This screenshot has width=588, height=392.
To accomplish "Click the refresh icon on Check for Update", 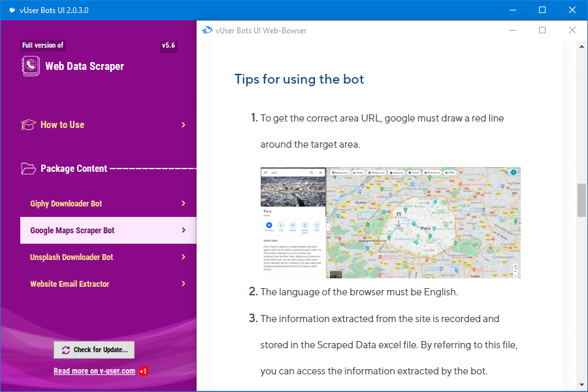I will [65, 350].
